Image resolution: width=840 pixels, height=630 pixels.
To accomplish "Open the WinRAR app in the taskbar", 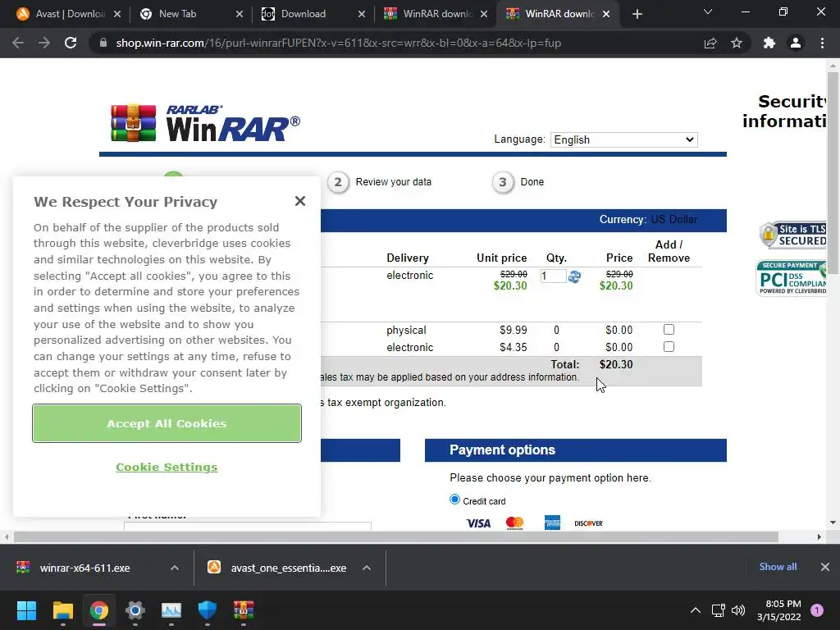I will [x=243, y=610].
